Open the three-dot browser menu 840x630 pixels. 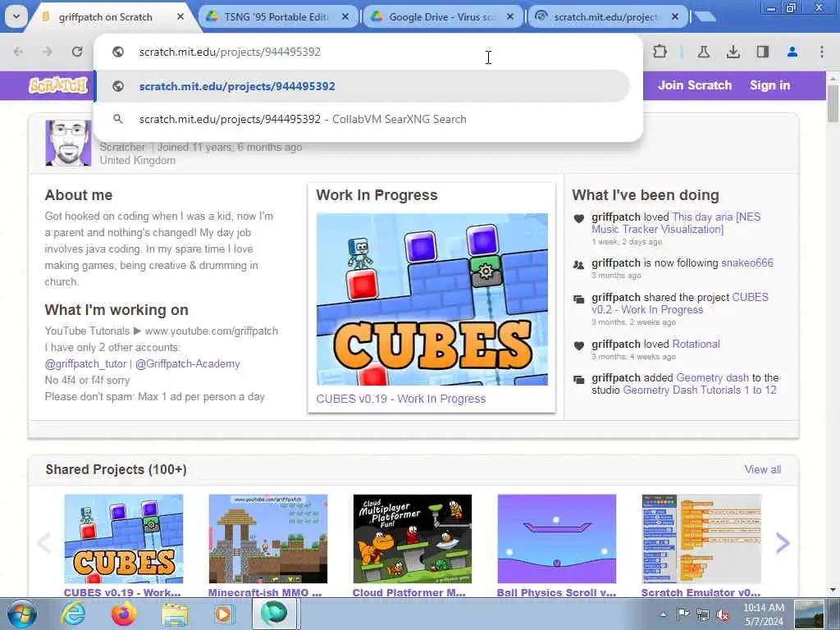pos(822,52)
